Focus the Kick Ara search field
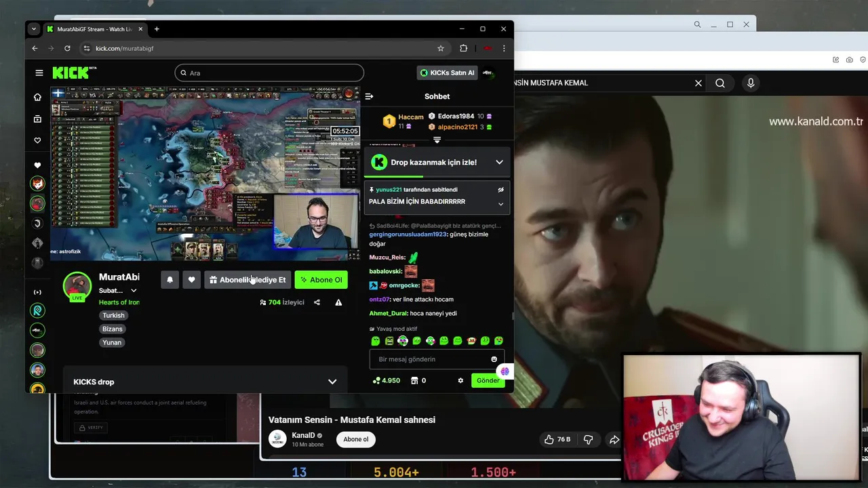 coord(269,73)
